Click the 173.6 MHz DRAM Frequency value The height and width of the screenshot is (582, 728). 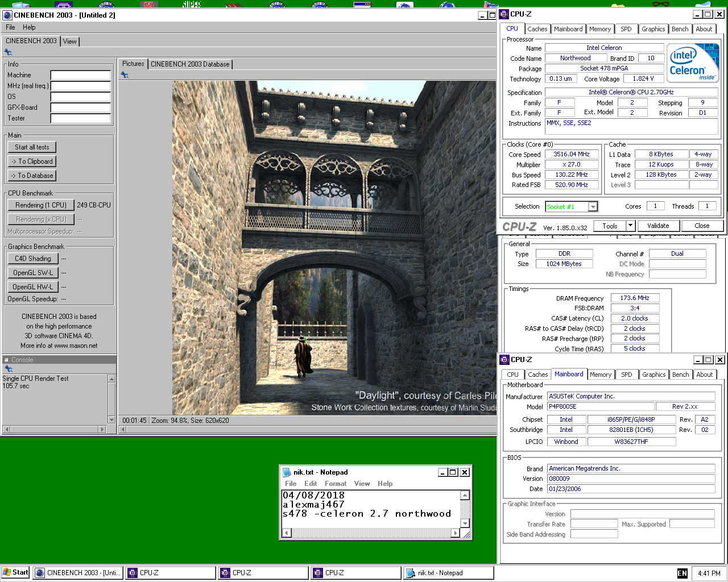tap(635, 298)
